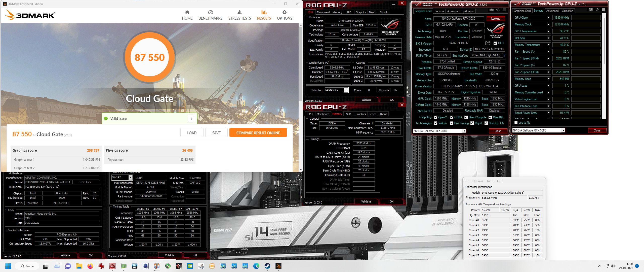
Task: Open Firefox from the taskbar
Action: click(90, 266)
